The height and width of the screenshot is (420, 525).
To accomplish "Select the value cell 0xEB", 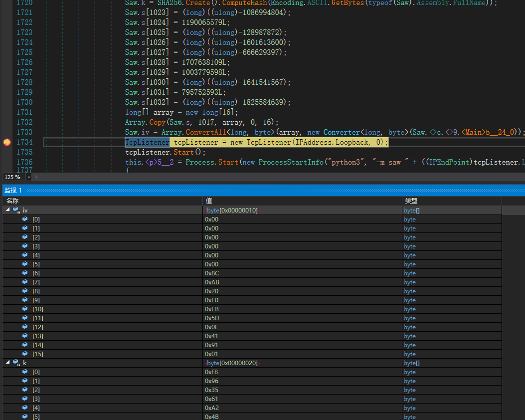I will pyautogui.click(x=302, y=309).
